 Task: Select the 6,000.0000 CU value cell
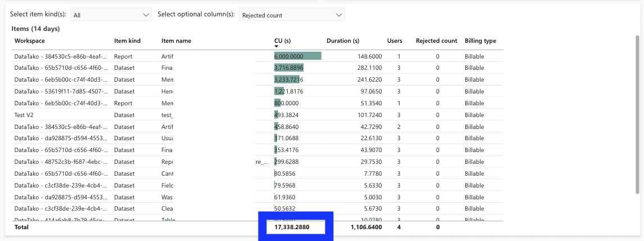click(288, 56)
